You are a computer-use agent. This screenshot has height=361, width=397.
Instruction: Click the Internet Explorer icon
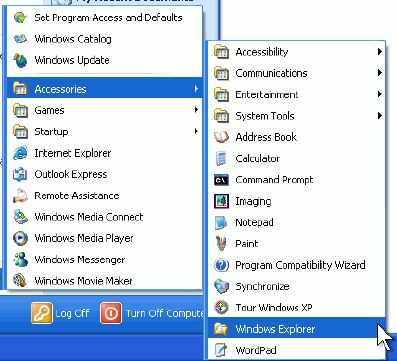point(20,153)
